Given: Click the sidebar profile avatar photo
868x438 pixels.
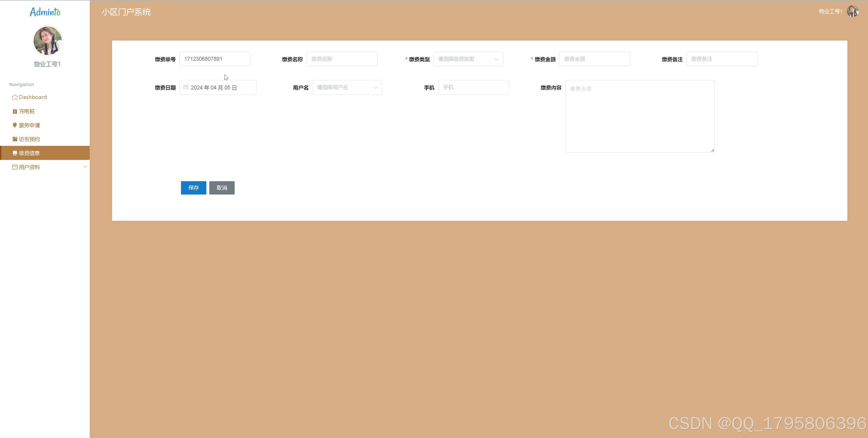Looking at the screenshot, I should [x=48, y=41].
